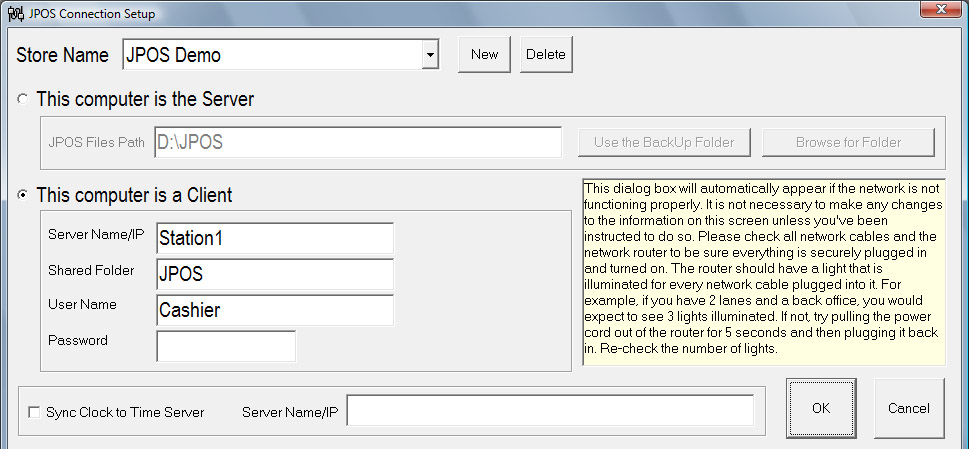Click the Browse for Folder button
Viewport: 969px width, 449px height.
(848, 142)
